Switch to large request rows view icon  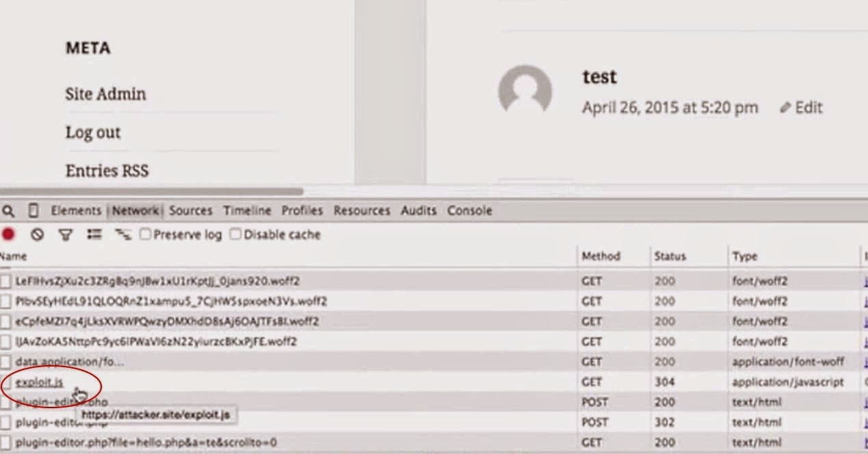(x=94, y=235)
